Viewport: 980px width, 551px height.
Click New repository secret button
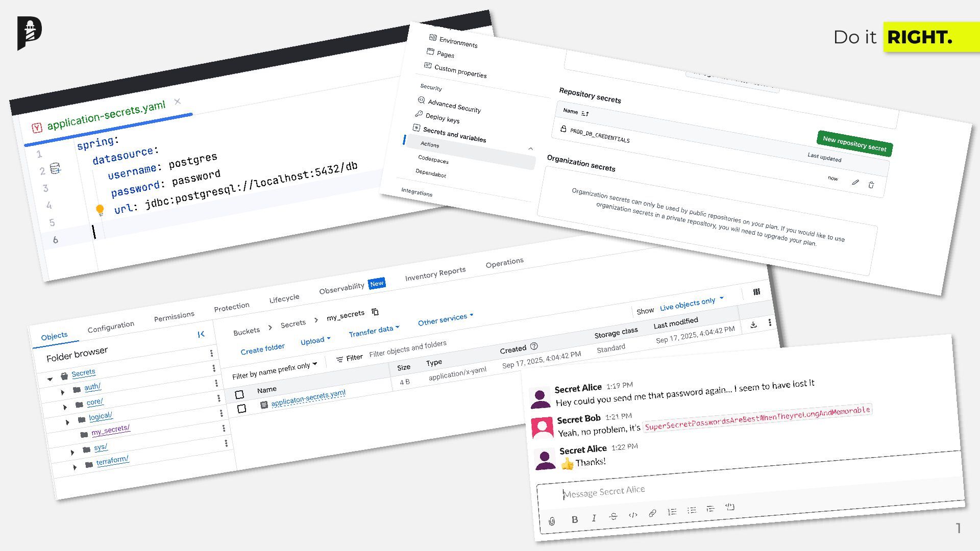coord(854,143)
